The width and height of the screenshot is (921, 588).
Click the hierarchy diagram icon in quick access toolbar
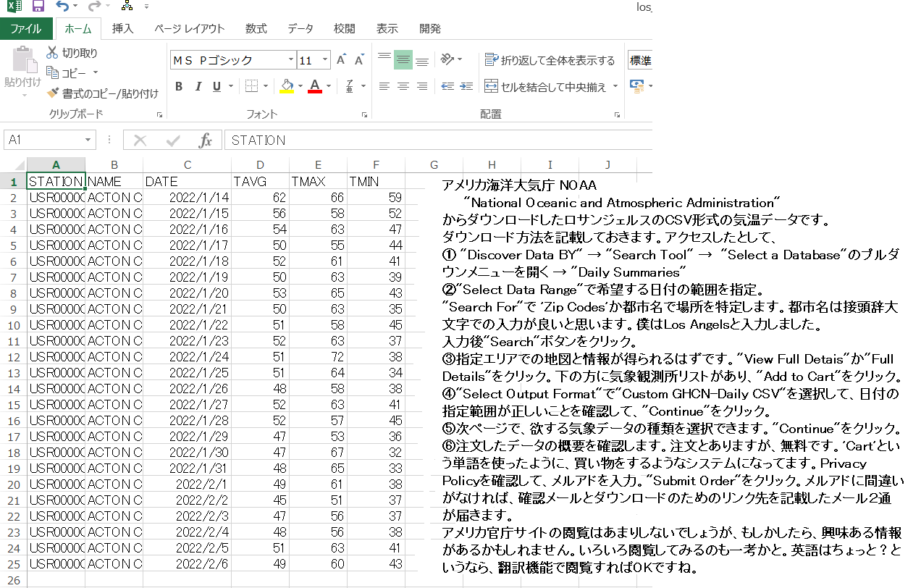125,7
